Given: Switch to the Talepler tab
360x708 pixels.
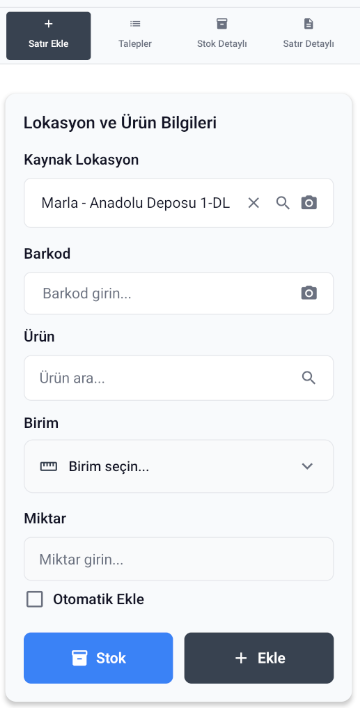Looking at the screenshot, I should pos(135,36).
